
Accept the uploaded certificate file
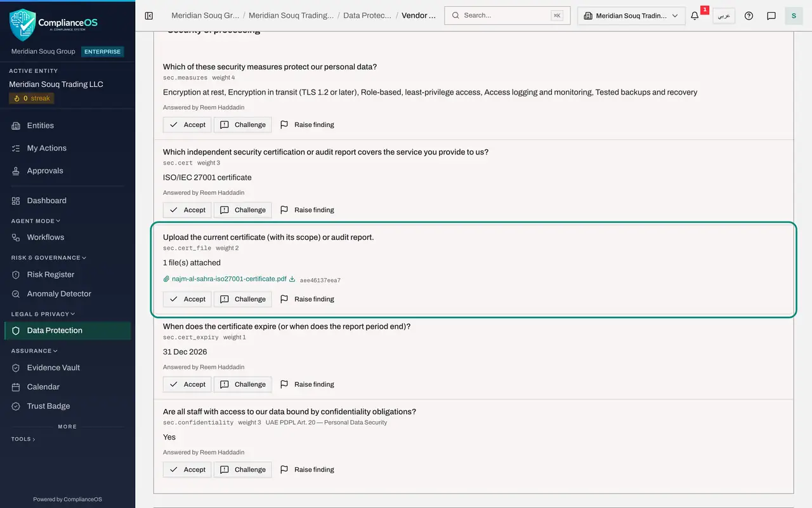(x=187, y=299)
